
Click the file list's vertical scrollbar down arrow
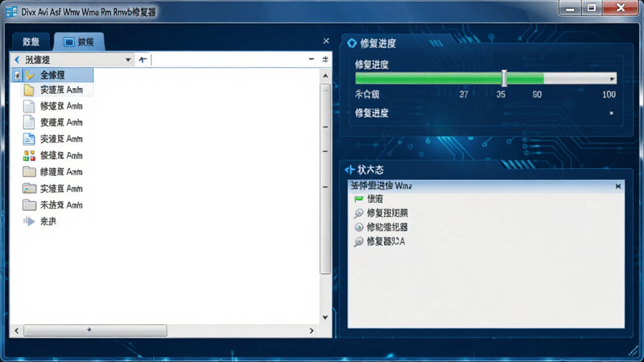[x=325, y=317]
